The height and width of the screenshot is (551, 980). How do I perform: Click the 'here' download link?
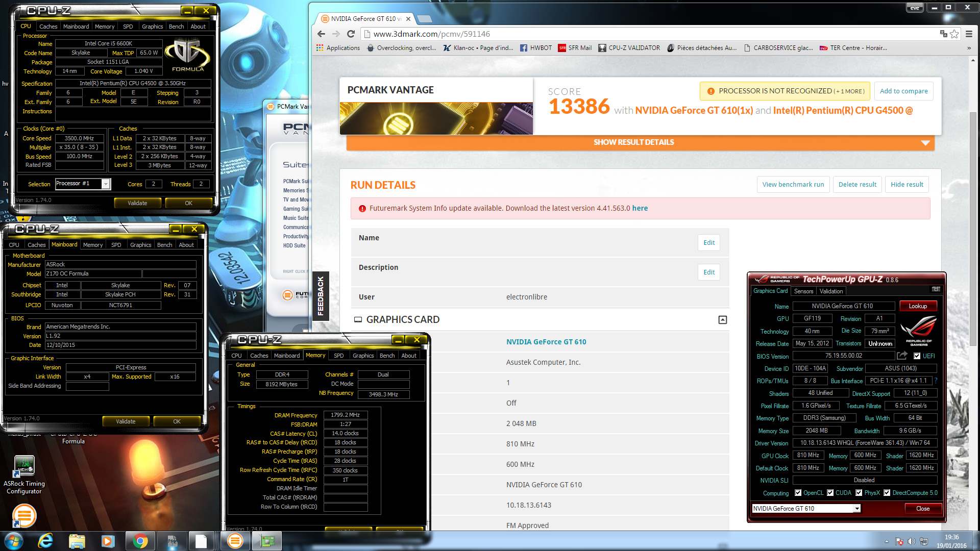coord(640,208)
